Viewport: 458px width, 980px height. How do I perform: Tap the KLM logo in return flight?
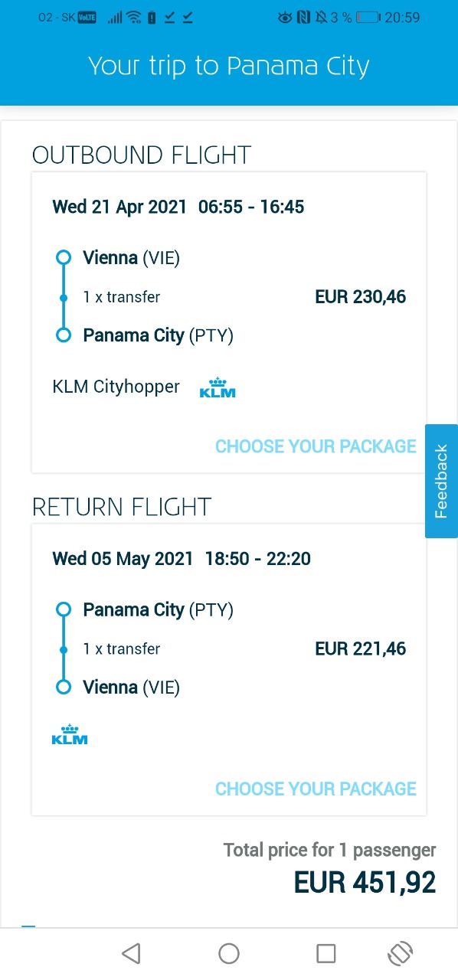[70, 734]
